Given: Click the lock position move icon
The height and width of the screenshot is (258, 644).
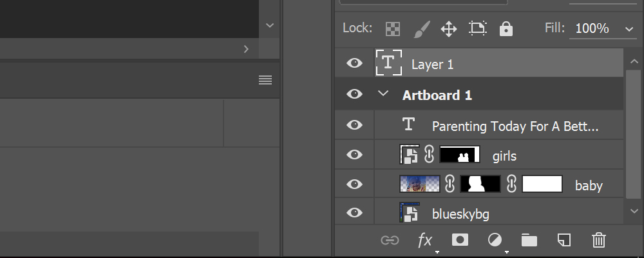Looking at the screenshot, I should coord(448,28).
